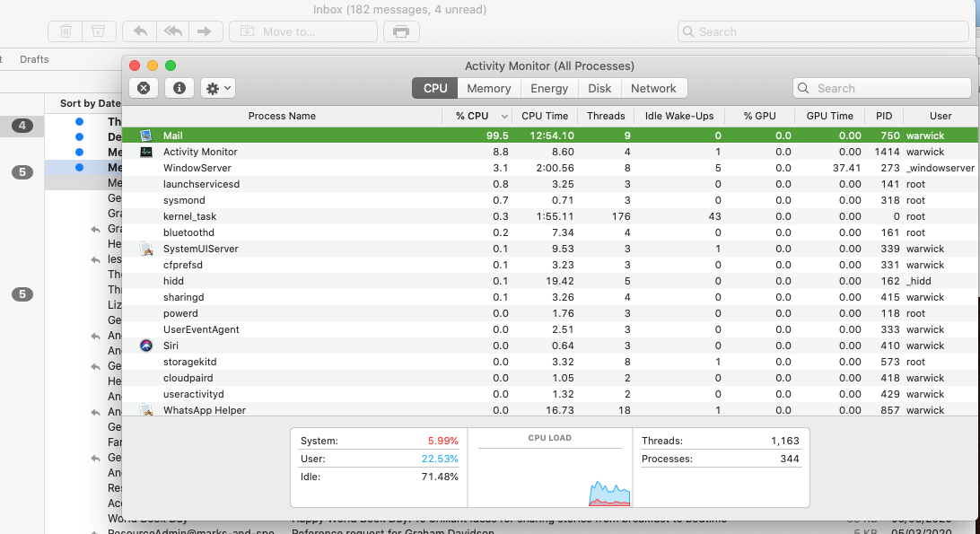980x534 pixels.
Task: Select the cfprefsd process row
Action: point(550,265)
